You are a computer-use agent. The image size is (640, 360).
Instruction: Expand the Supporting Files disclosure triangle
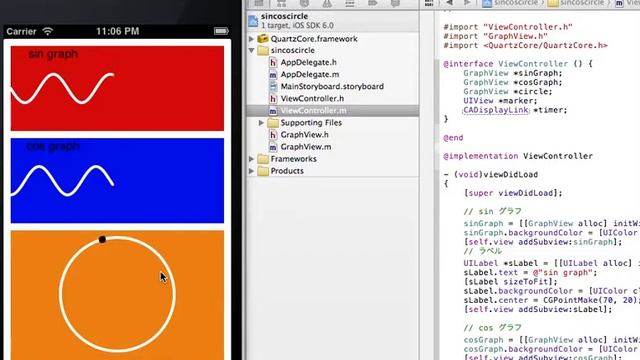click(261, 122)
